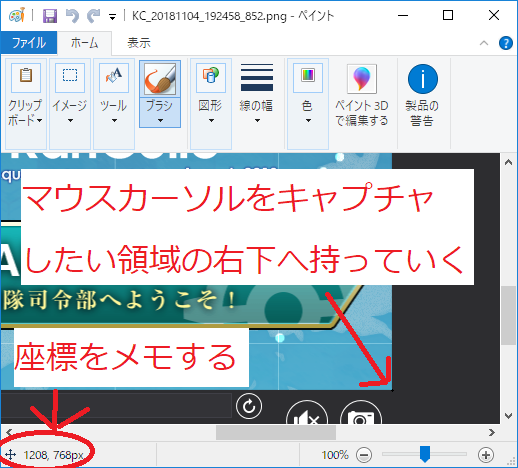Open ペイント 3D で編集する
The width and height of the screenshot is (518, 468).
[362, 95]
